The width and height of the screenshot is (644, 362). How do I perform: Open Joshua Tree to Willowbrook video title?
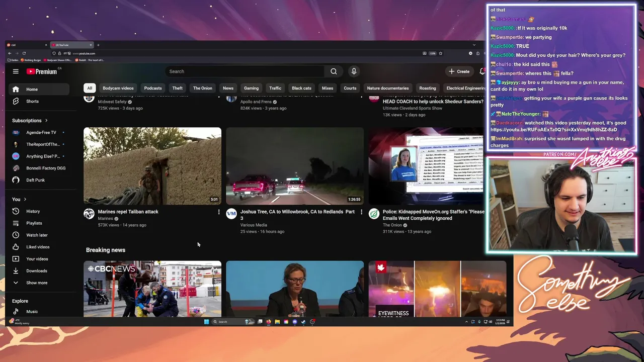(x=297, y=215)
